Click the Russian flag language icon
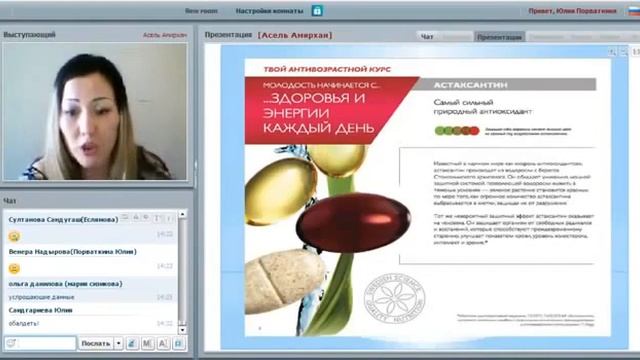The image size is (640, 360). coord(634,11)
